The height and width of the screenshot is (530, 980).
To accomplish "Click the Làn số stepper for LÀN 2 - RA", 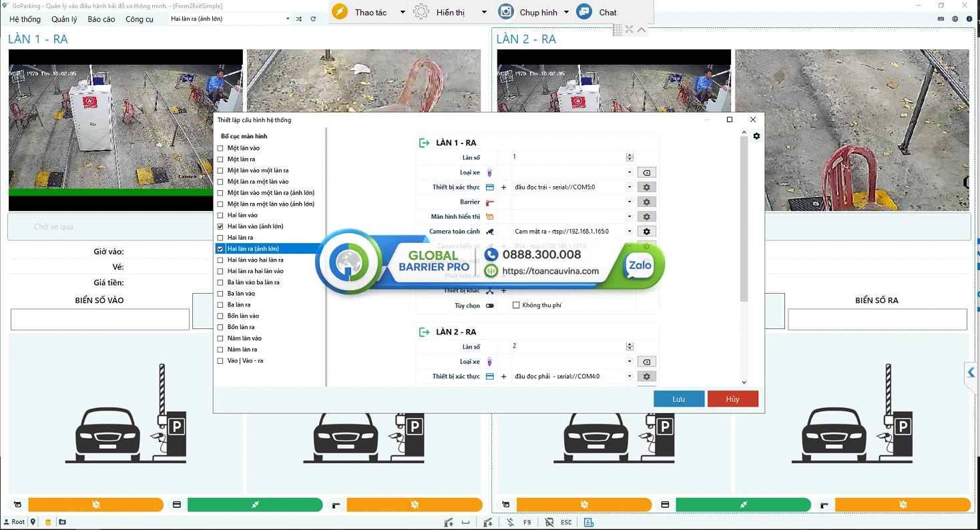I will point(630,347).
